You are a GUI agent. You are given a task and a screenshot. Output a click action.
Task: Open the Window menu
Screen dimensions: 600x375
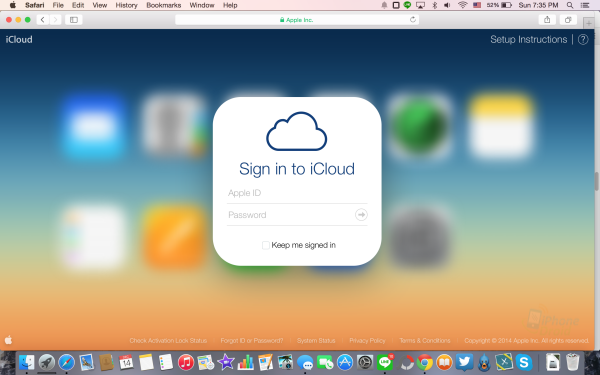pyautogui.click(x=202, y=5)
